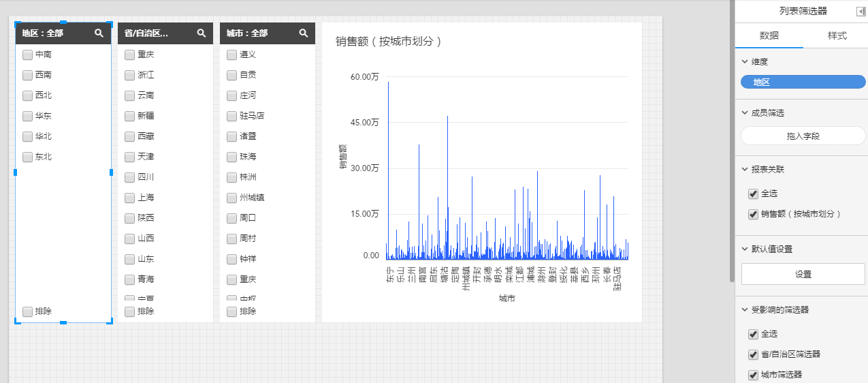Uncheck 省/自治区筛选器 under affected filters

tap(753, 354)
